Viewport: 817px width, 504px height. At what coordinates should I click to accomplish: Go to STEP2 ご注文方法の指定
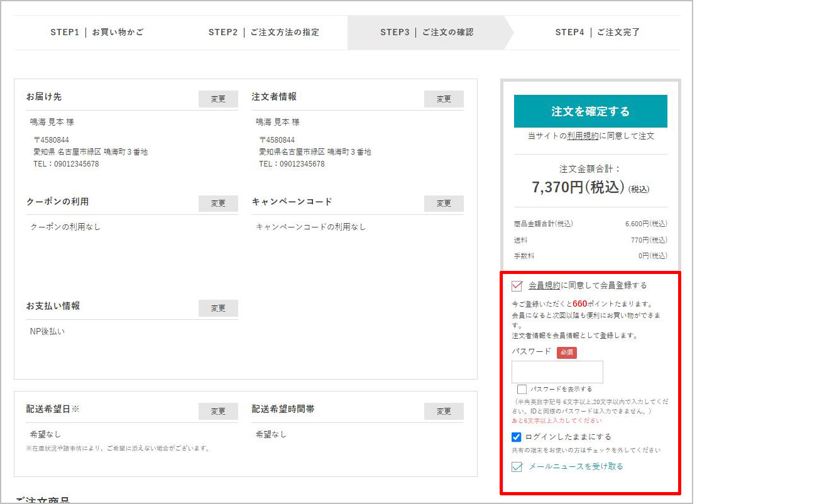263,32
